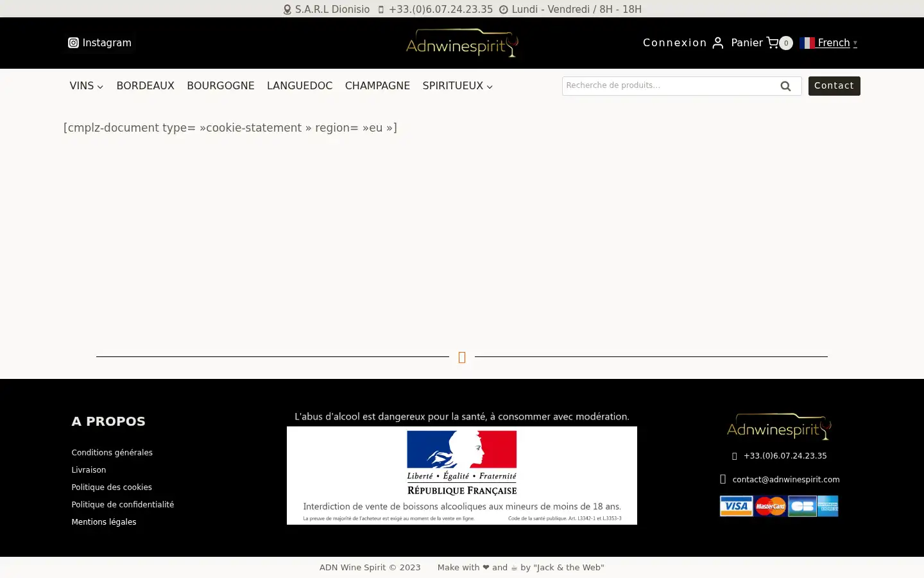Click the Adnwinespirit header logo
This screenshot has height=578, width=924.
(462, 43)
